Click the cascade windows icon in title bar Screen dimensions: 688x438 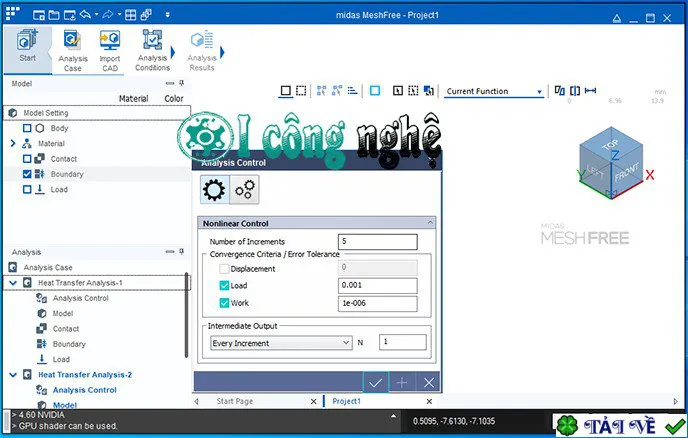point(146,15)
